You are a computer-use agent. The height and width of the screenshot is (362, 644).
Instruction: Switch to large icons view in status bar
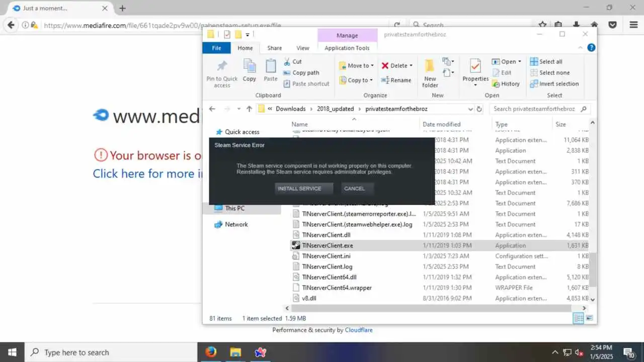589,318
